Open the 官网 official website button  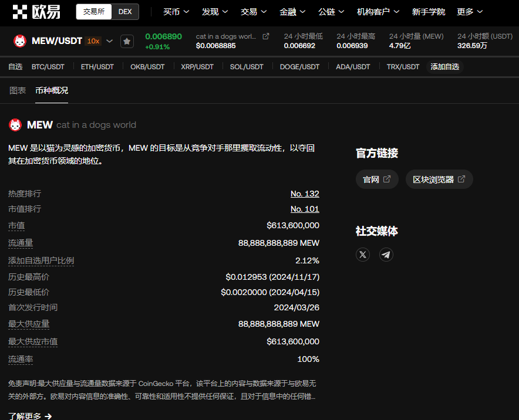[x=377, y=179]
